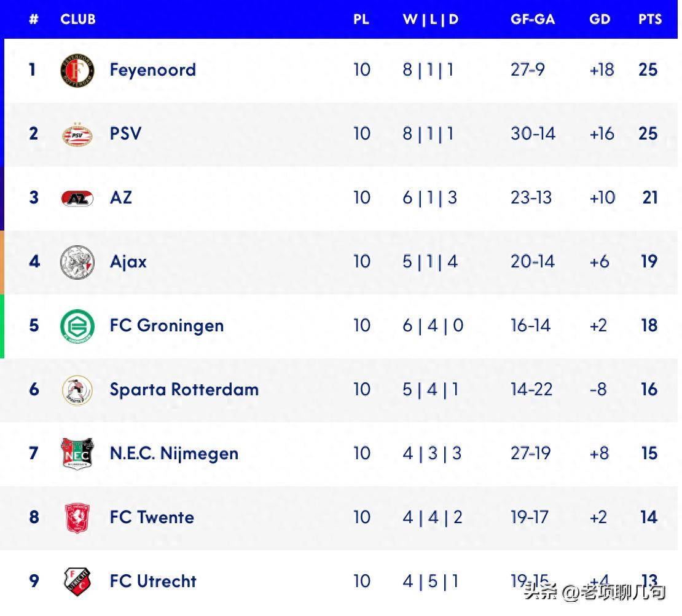Viewport: 682px width, 616px height.
Task: Sort by the GD column header
Action: [600, 19]
